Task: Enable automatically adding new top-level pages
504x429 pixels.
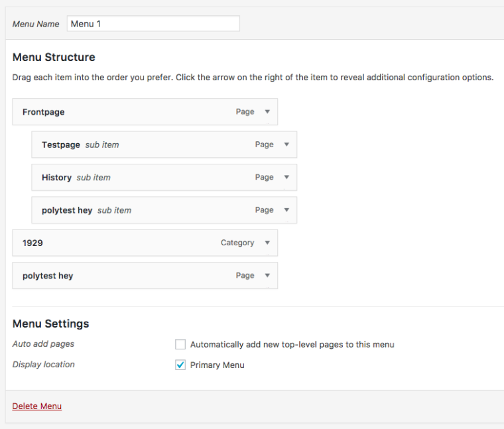Action: 180,344
